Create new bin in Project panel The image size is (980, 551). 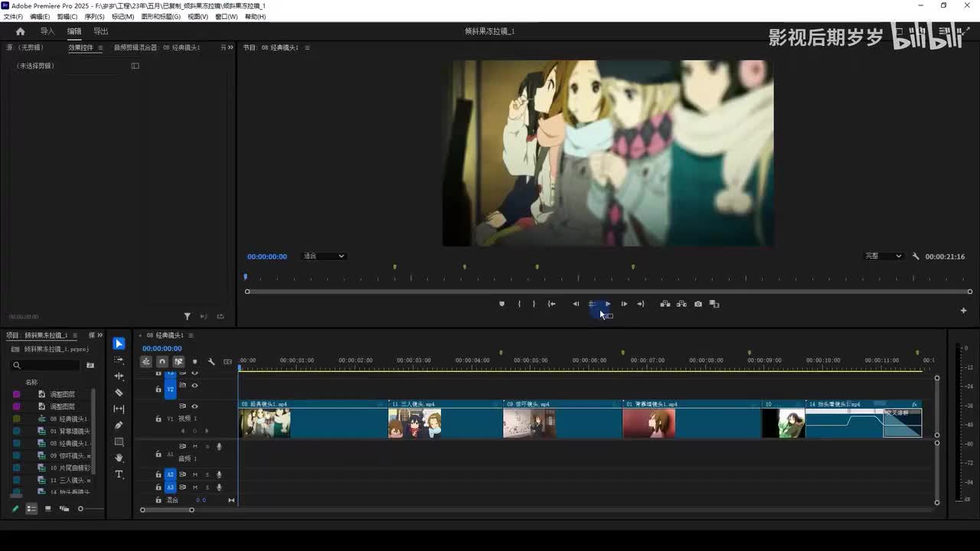coord(90,365)
